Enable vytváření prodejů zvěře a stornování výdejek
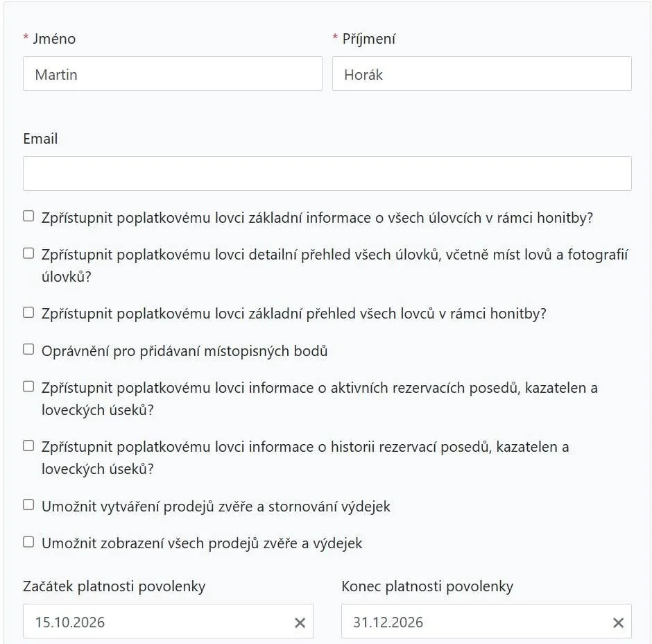The width and height of the screenshot is (652, 644). (28, 505)
